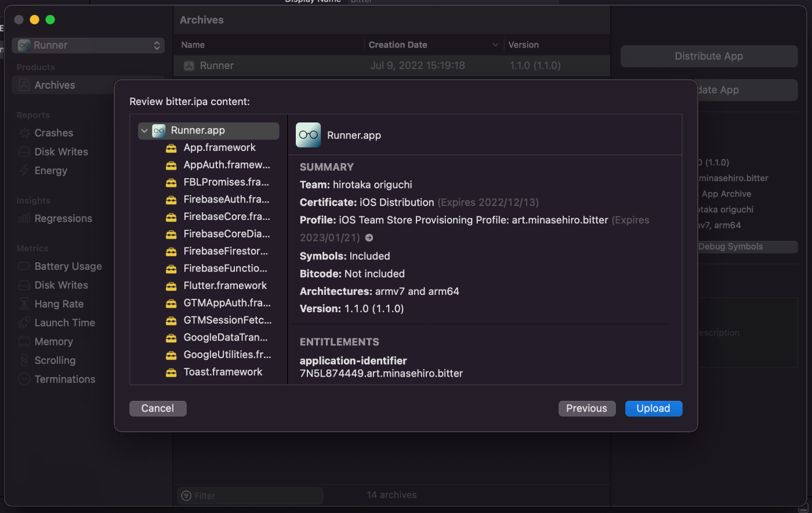Select Toast.framework row text
This screenshot has height=513, width=812.
pyautogui.click(x=223, y=372)
